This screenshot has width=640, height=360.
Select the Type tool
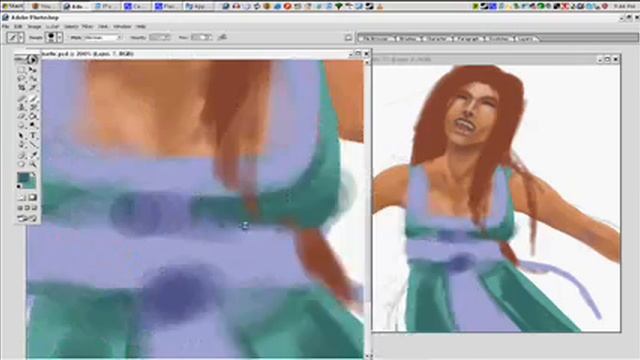[x=33, y=136]
